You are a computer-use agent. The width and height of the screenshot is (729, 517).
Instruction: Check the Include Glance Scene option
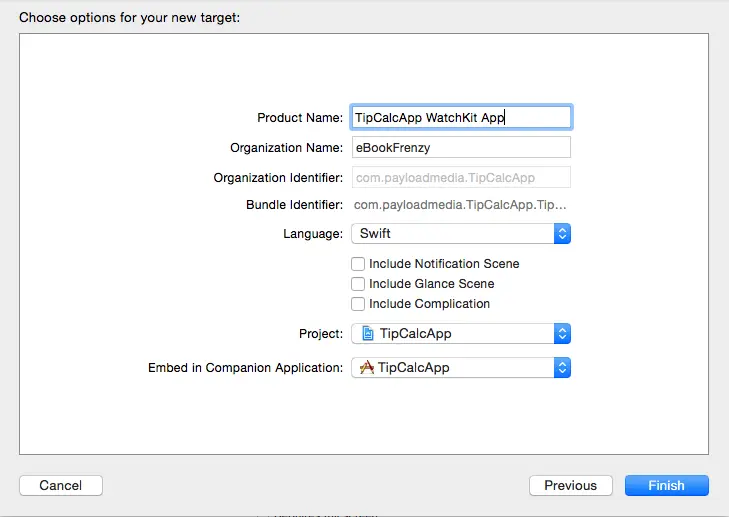[x=358, y=284]
